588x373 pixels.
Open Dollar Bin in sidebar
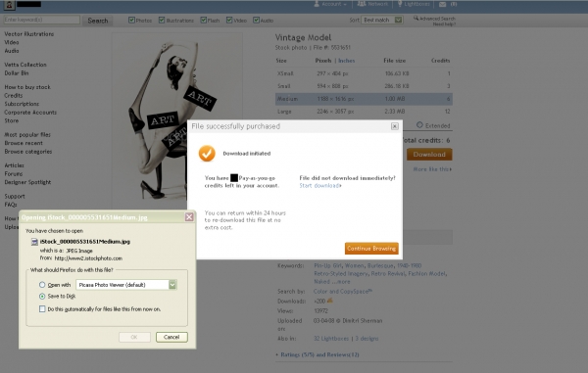tap(17, 73)
